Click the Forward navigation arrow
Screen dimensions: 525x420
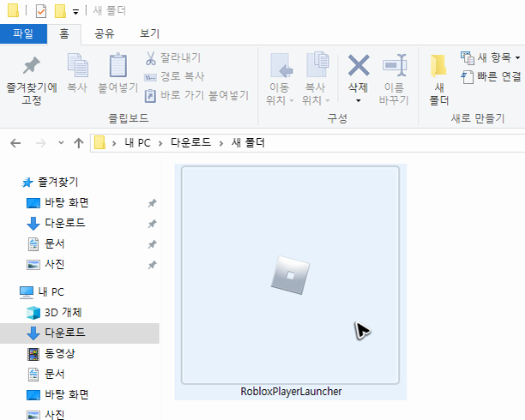point(41,143)
